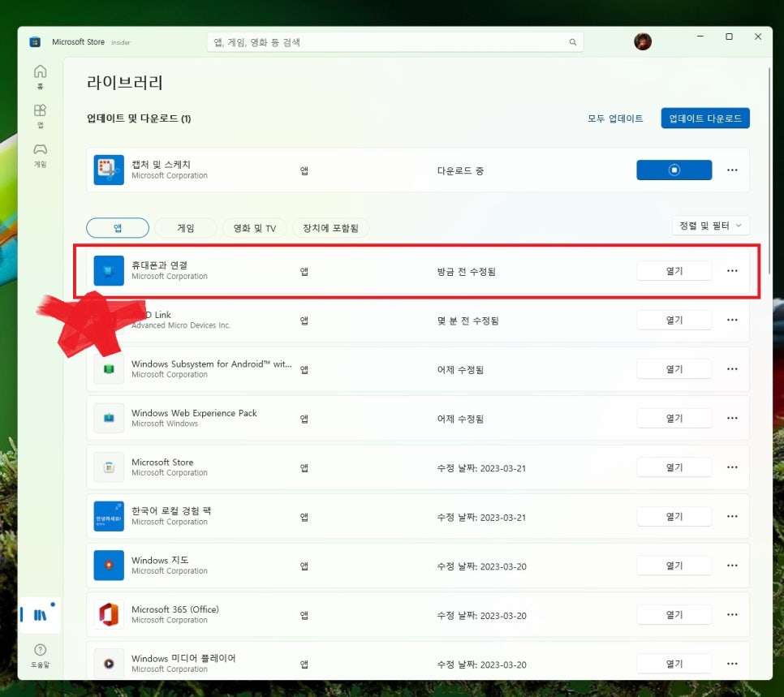Open more options for Windows Subsystem for Android
This screenshot has height=697, width=784.
click(732, 369)
